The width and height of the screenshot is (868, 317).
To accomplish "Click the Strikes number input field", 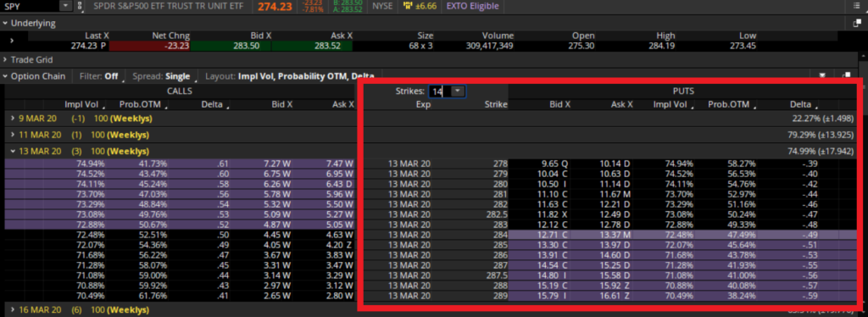I will (x=440, y=92).
